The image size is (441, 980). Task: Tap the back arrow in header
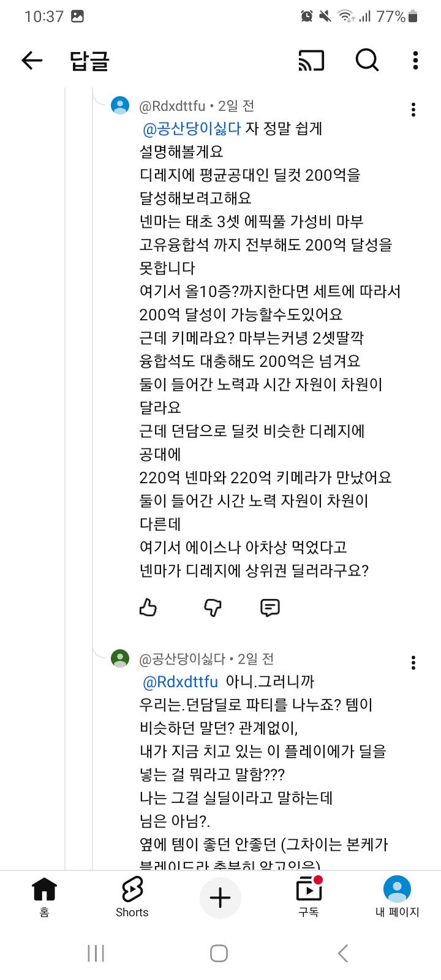(x=32, y=60)
